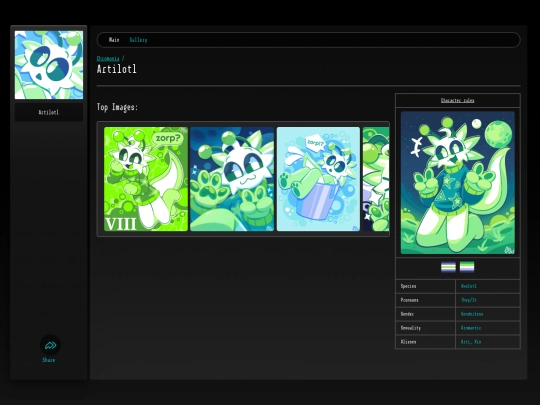Click the Pronouns row label

click(409, 300)
